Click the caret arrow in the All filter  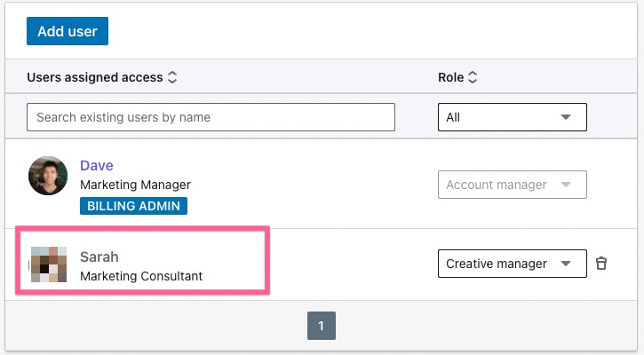(x=566, y=117)
